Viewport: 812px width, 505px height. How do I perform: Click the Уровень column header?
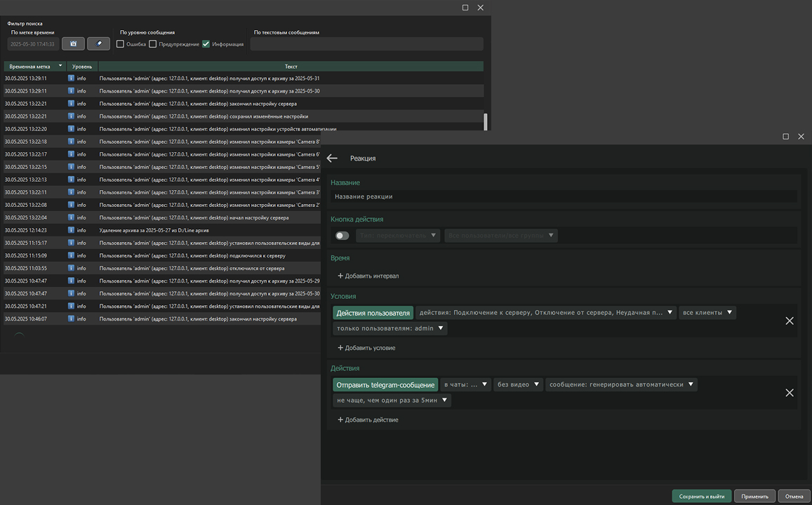click(x=82, y=66)
